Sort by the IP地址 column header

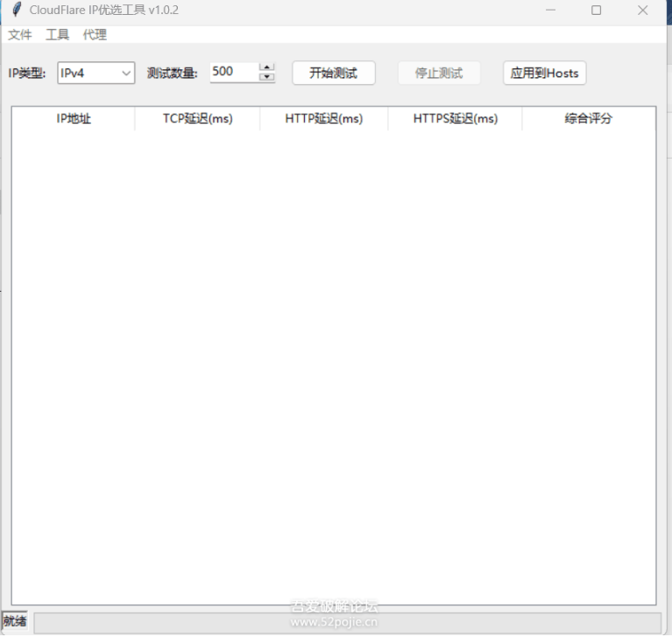click(74, 119)
